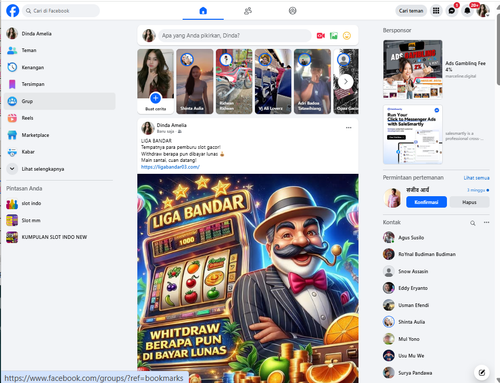This screenshot has height=383, width=500.
Task: Open the Adri Badoa story
Action: [312, 81]
